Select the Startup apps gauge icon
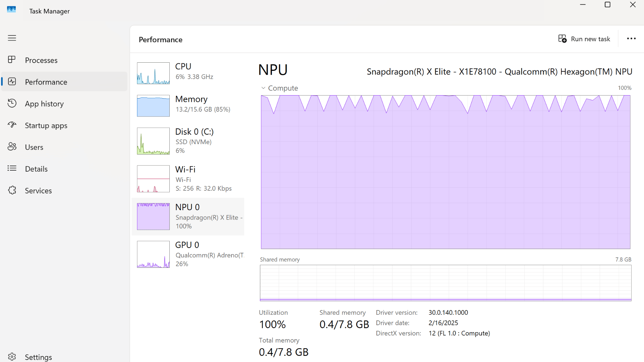The width and height of the screenshot is (644, 362). pyautogui.click(x=12, y=125)
